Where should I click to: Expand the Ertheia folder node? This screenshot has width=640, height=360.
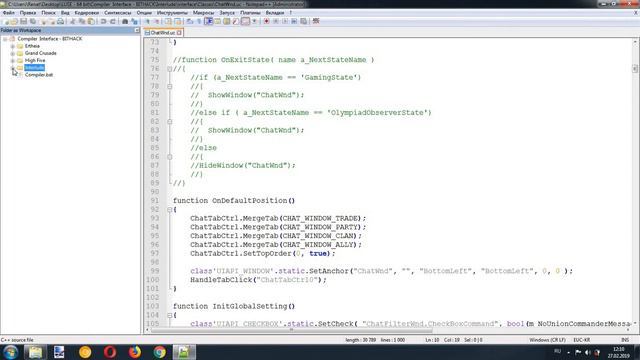point(13,46)
